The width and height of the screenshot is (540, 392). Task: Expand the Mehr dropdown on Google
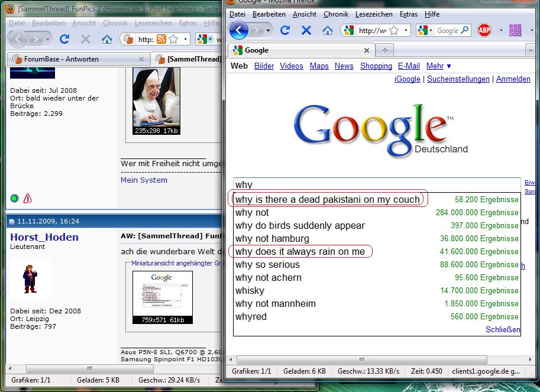point(438,66)
